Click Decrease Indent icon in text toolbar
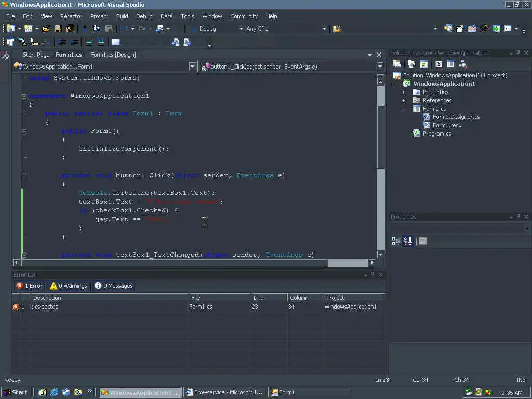The width and height of the screenshot is (532, 399). 62,42
